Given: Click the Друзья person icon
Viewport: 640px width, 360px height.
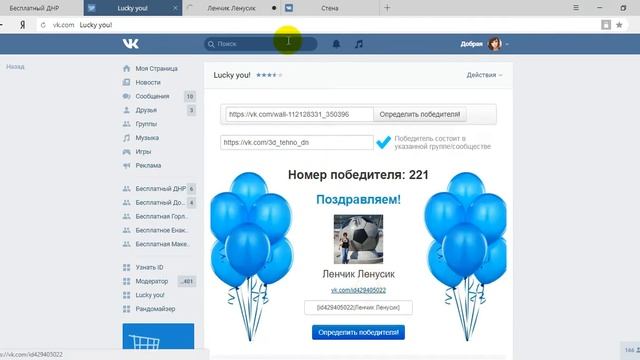Looking at the screenshot, I should click(127, 110).
